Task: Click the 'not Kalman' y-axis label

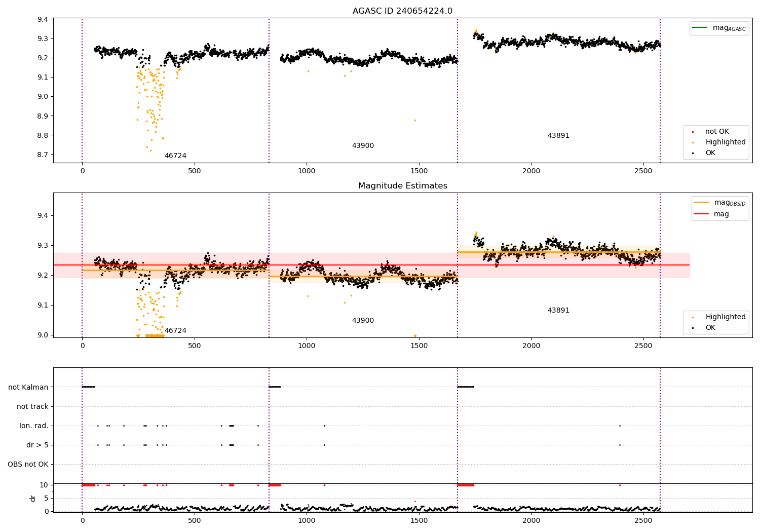Action: click(x=28, y=387)
